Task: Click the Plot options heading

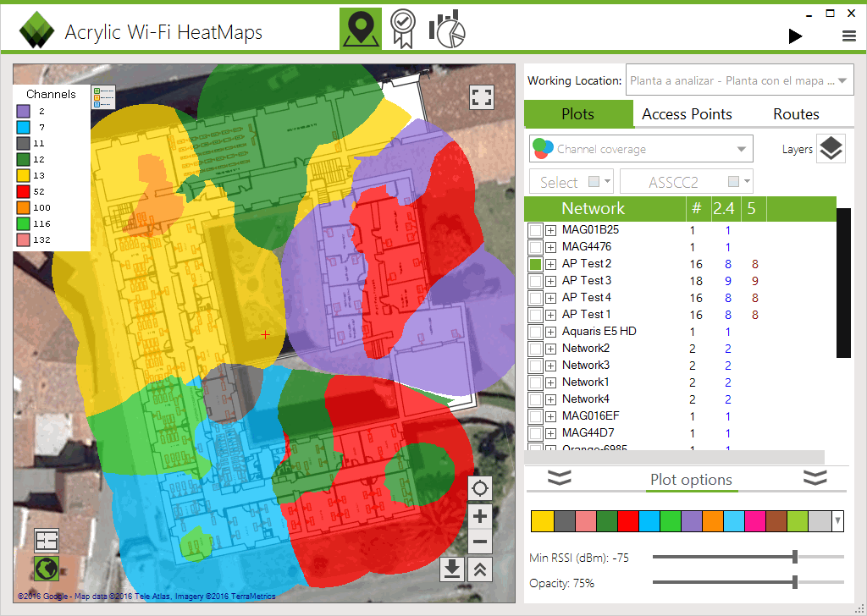Action: [x=691, y=480]
